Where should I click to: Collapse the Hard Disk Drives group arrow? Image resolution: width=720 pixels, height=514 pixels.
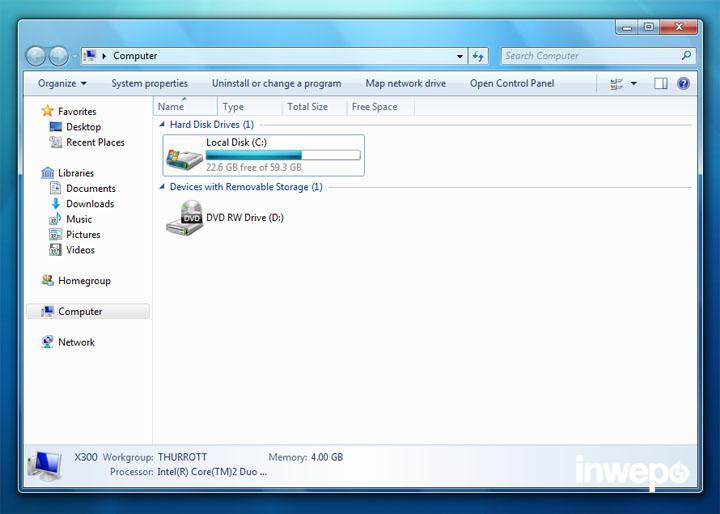point(162,124)
